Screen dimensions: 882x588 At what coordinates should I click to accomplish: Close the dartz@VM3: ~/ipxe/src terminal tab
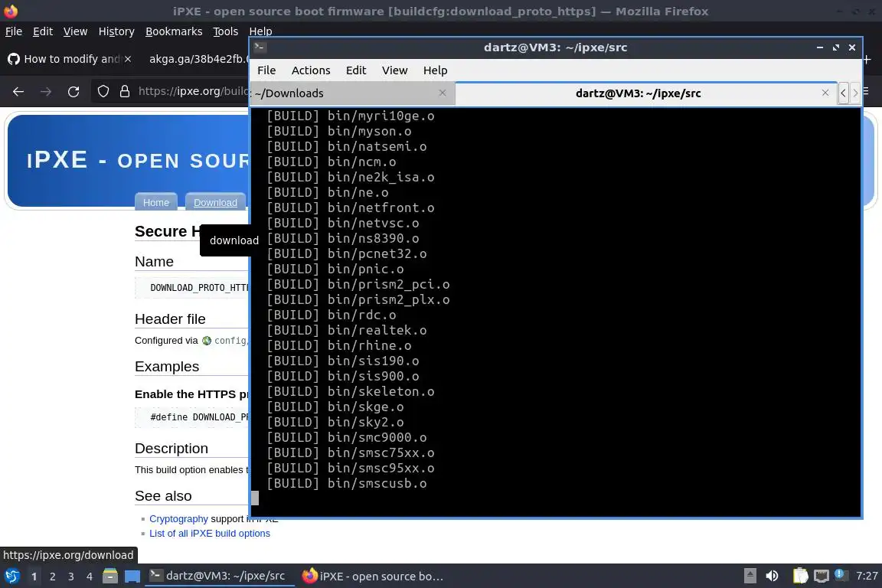(x=825, y=93)
